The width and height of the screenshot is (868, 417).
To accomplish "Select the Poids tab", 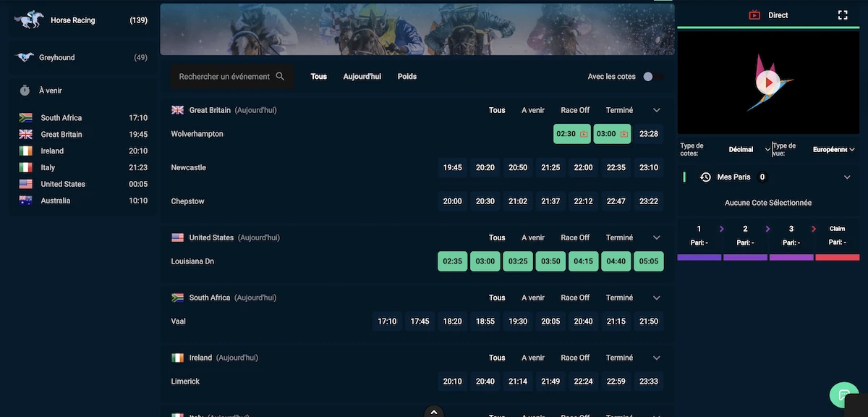I will (407, 77).
